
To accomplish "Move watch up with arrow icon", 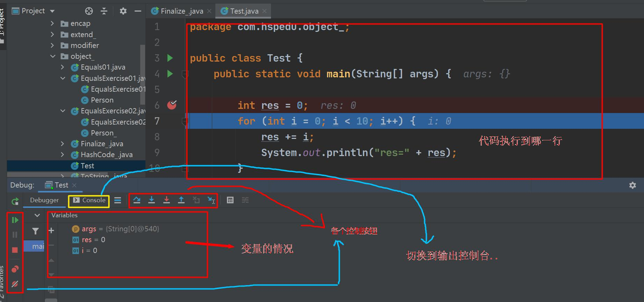I will point(51,260).
